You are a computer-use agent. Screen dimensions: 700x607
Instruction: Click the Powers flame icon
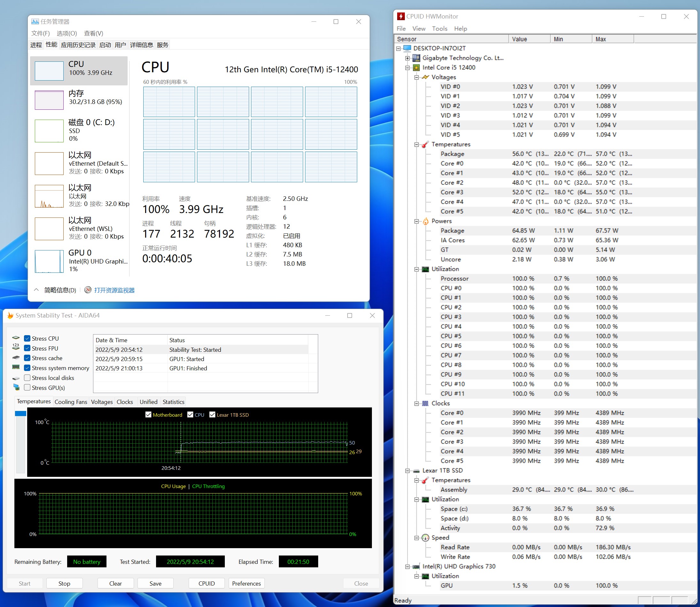pos(425,221)
